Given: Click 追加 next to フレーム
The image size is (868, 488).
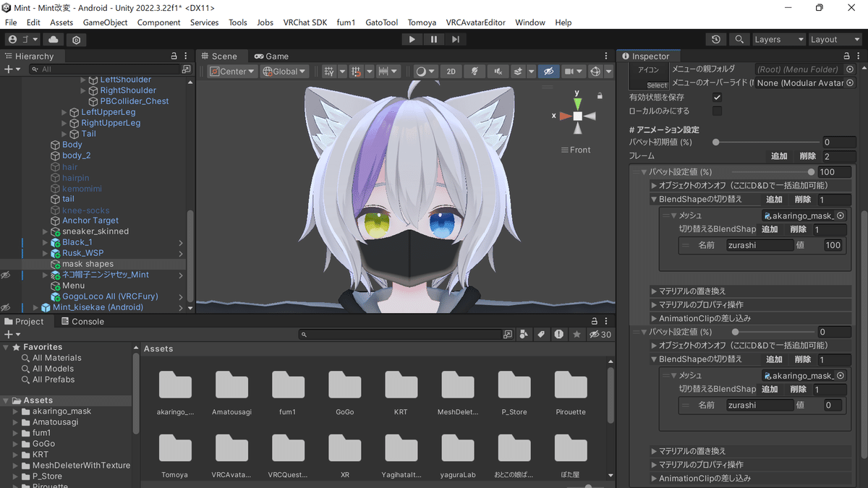Looking at the screenshot, I should (779, 156).
